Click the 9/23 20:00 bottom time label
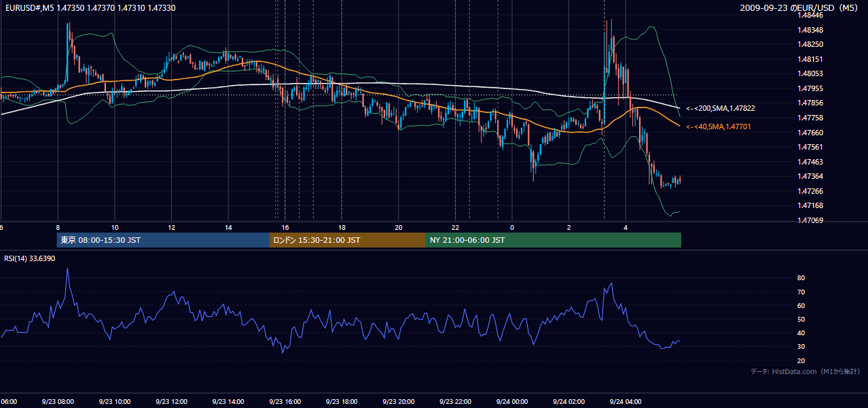The width and height of the screenshot is (868, 408). [x=398, y=402]
